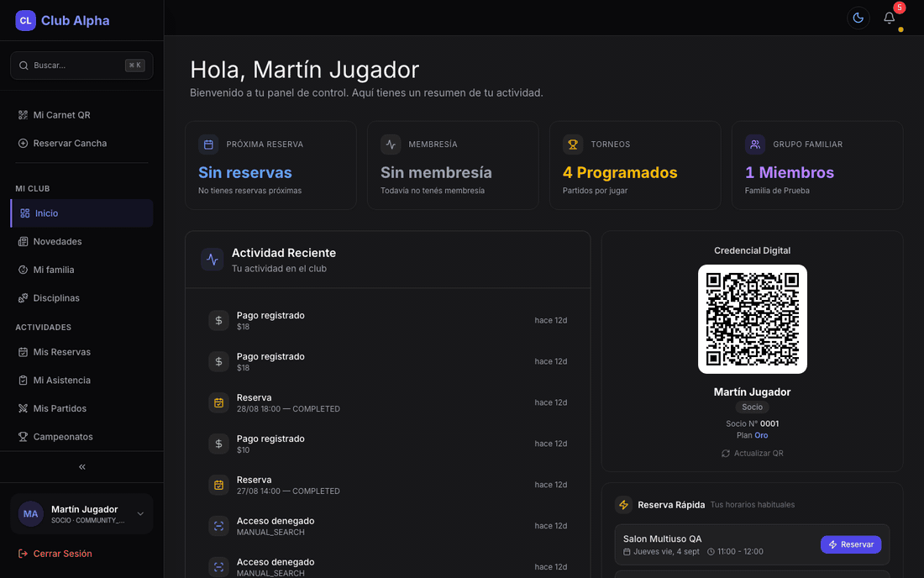Focus the Buscar search field
The height and width of the screenshot is (578, 924).
82,66
